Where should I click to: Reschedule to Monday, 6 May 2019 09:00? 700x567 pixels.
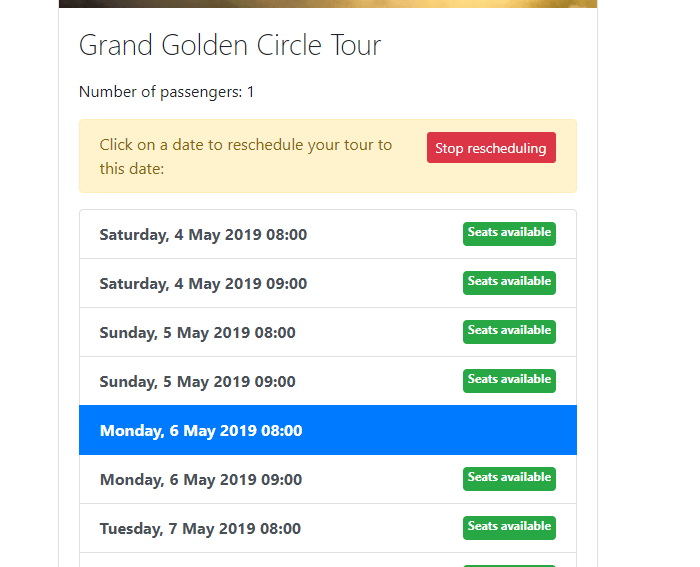[328, 479]
